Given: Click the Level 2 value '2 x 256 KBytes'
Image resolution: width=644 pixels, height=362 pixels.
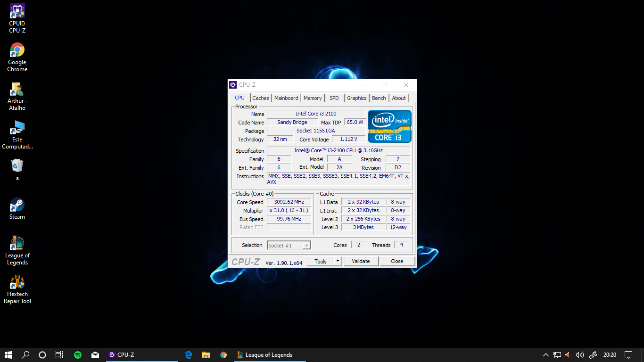Looking at the screenshot, I should 363,219.
